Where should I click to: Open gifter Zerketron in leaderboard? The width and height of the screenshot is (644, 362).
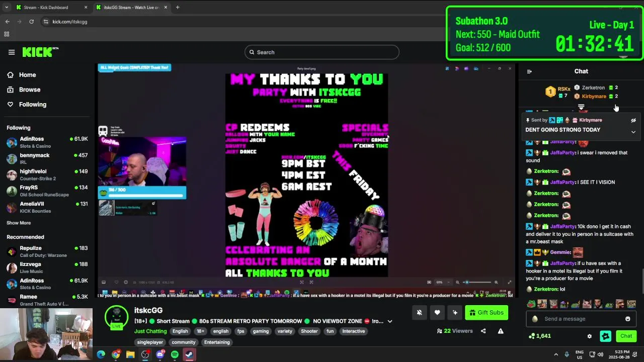pos(596,87)
